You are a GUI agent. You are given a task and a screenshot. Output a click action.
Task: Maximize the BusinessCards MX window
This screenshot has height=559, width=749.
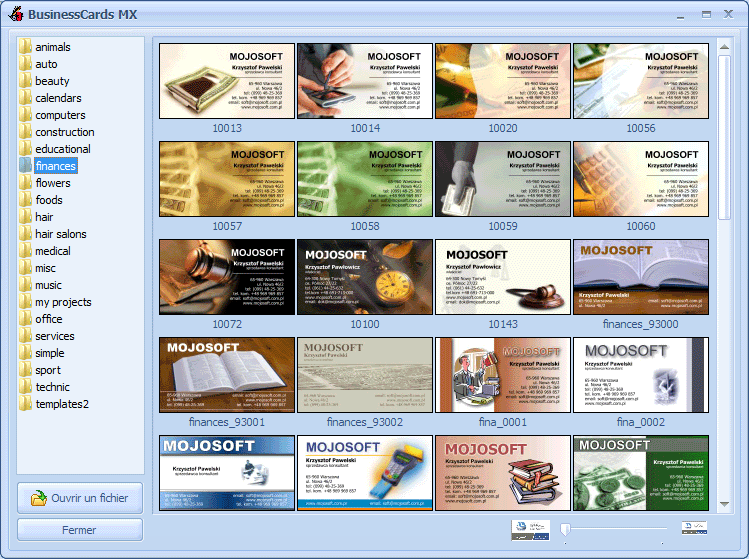(706, 15)
